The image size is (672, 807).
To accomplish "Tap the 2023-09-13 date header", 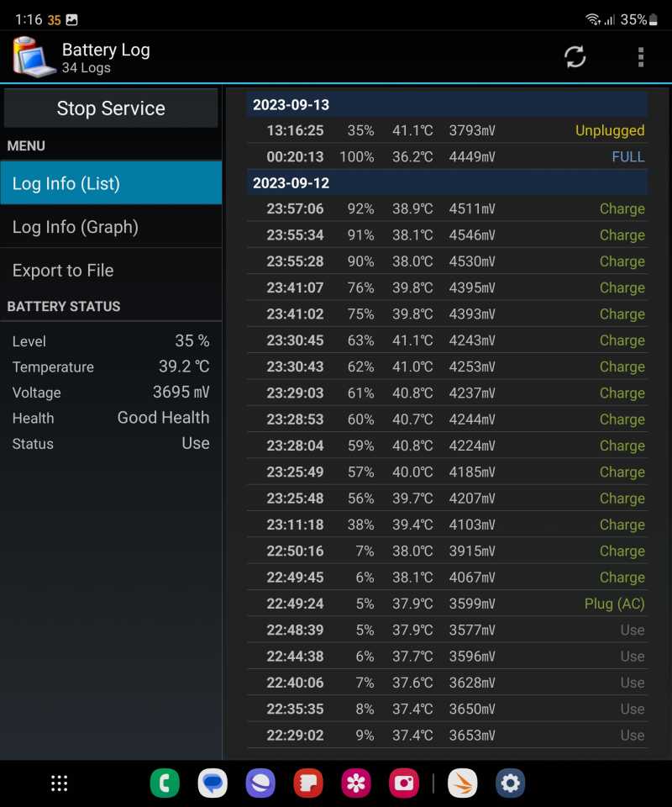I will 447,104.
